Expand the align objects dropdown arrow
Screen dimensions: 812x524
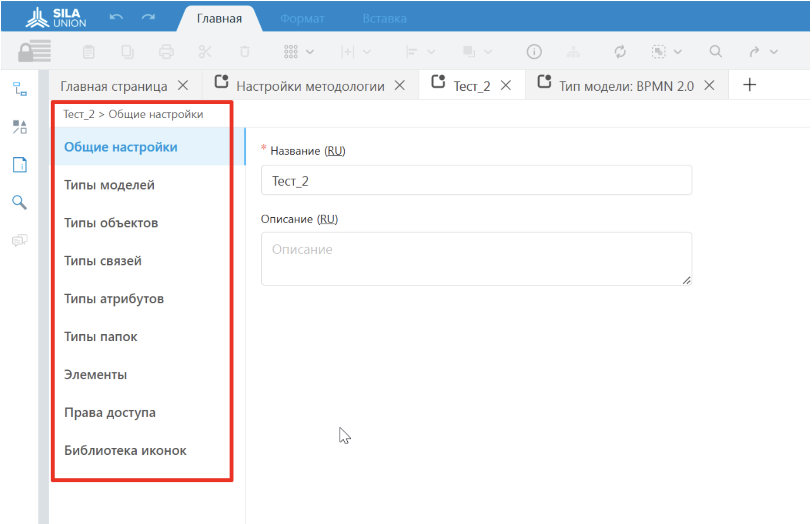pos(431,52)
